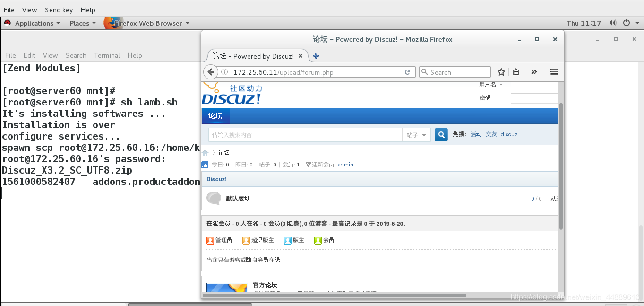Select the 论坛 navigation tab
644x306 pixels.
pyautogui.click(x=215, y=116)
